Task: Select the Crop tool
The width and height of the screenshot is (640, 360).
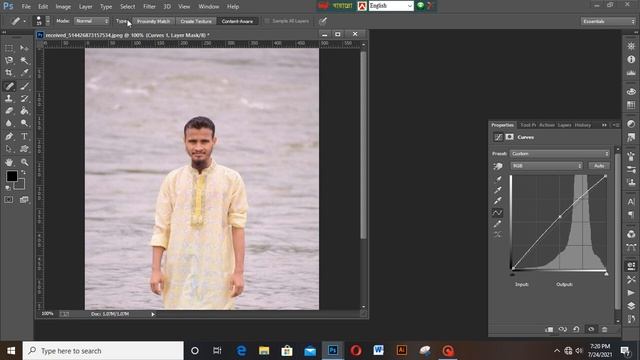Action: tap(9, 73)
